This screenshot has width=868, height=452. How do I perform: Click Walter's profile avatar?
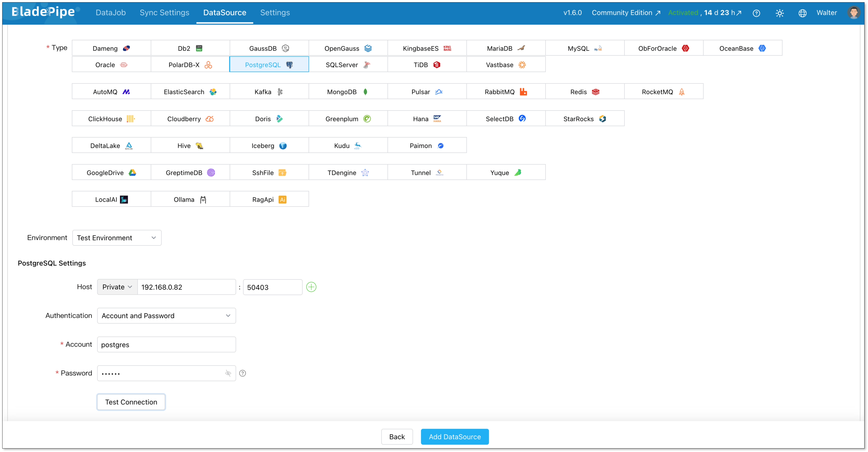pos(854,12)
